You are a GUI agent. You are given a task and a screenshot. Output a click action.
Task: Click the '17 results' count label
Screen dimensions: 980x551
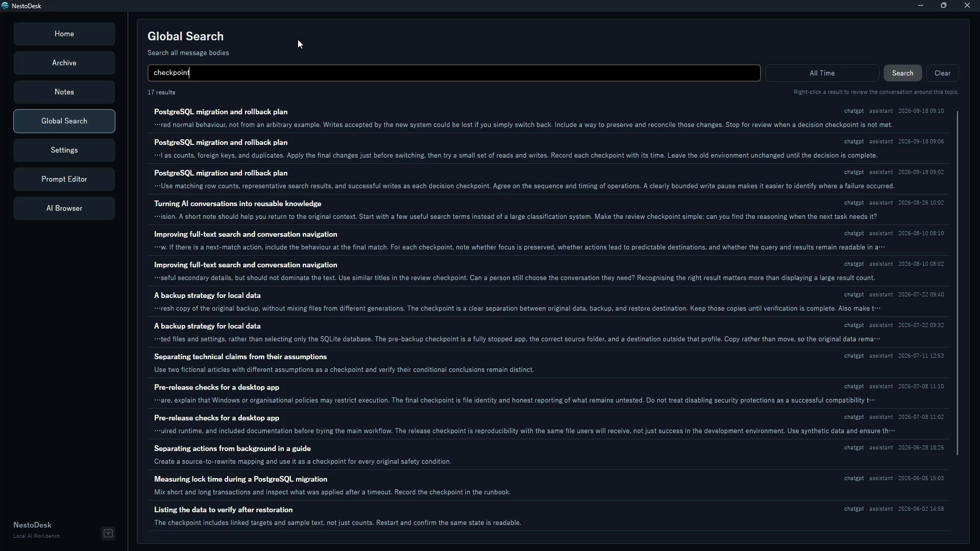tap(161, 92)
